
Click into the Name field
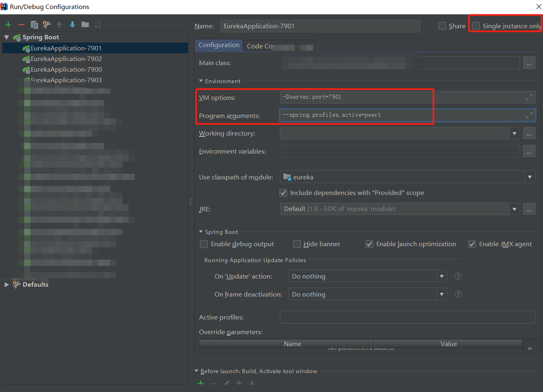tap(320, 26)
